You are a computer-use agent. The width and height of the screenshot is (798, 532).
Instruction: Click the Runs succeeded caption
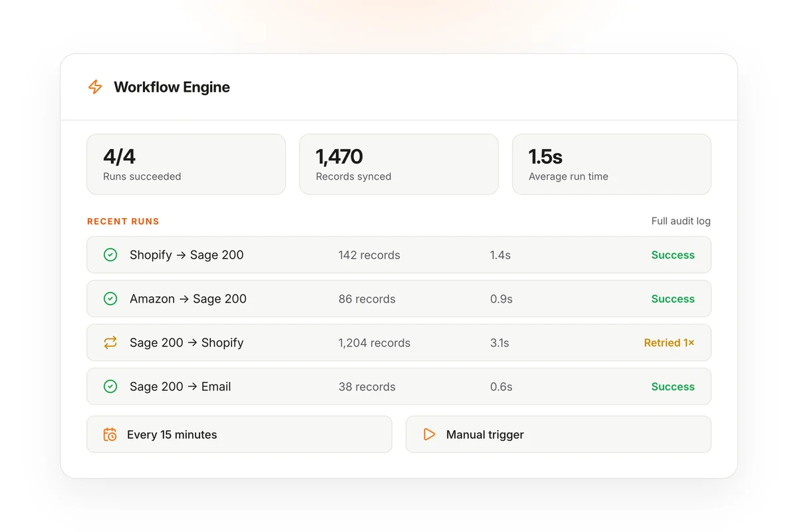[142, 176]
